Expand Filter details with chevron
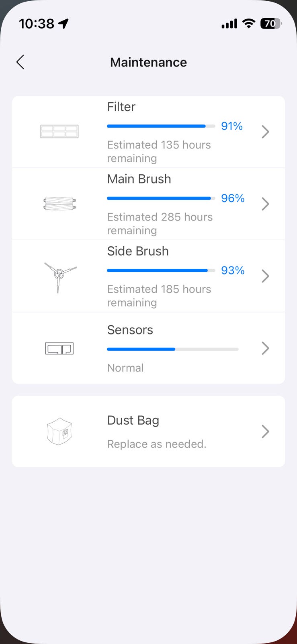 click(265, 132)
